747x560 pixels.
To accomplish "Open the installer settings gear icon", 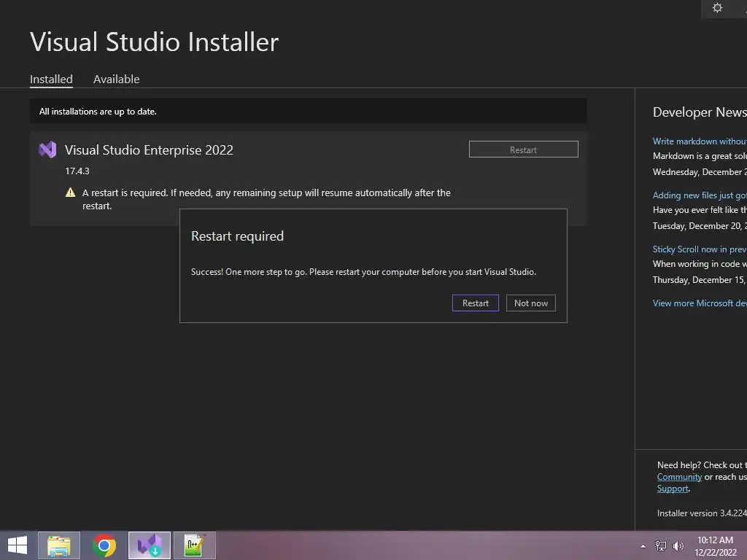I will click(x=717, y=8).
